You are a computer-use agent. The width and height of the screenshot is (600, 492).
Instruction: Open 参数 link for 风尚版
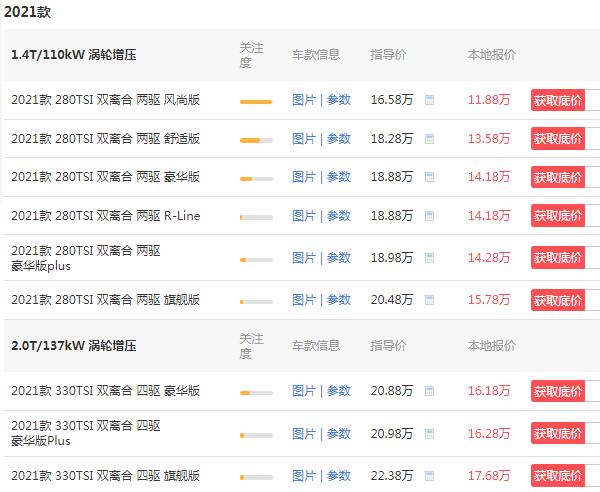[339, 100]
